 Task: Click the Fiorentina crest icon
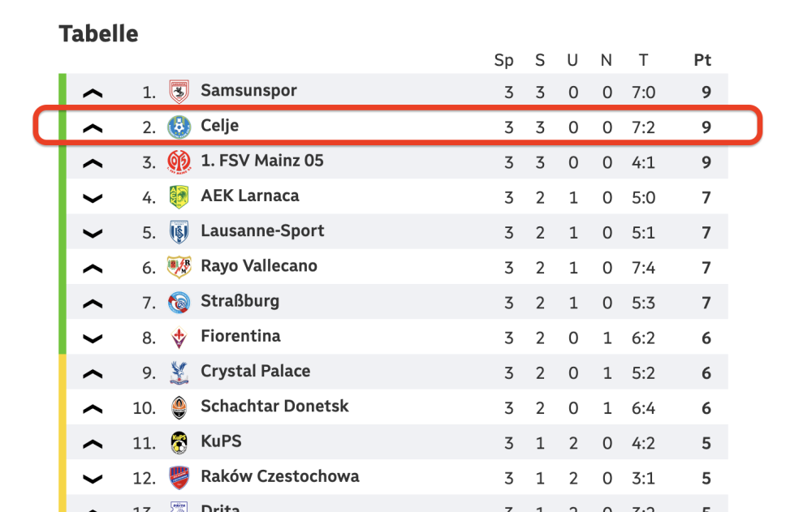(x=179, y=337)
